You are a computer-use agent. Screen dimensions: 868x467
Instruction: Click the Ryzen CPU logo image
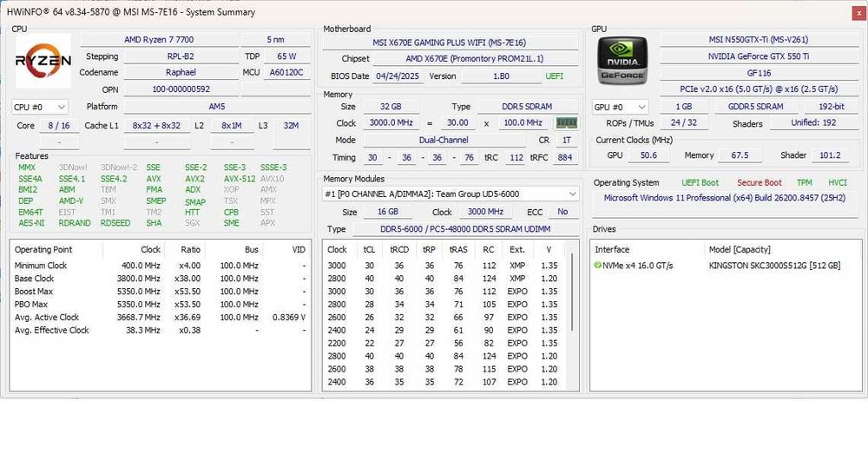[43, 60]
